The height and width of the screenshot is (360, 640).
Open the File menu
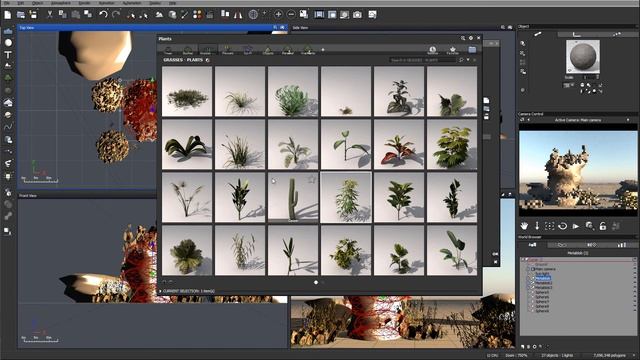(7, 3)
